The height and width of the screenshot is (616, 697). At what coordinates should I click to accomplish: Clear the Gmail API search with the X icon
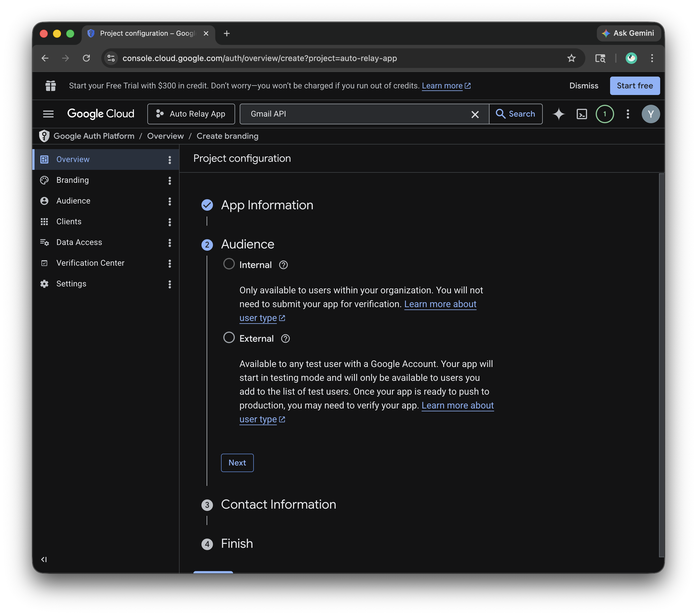(x=475, y=114)
